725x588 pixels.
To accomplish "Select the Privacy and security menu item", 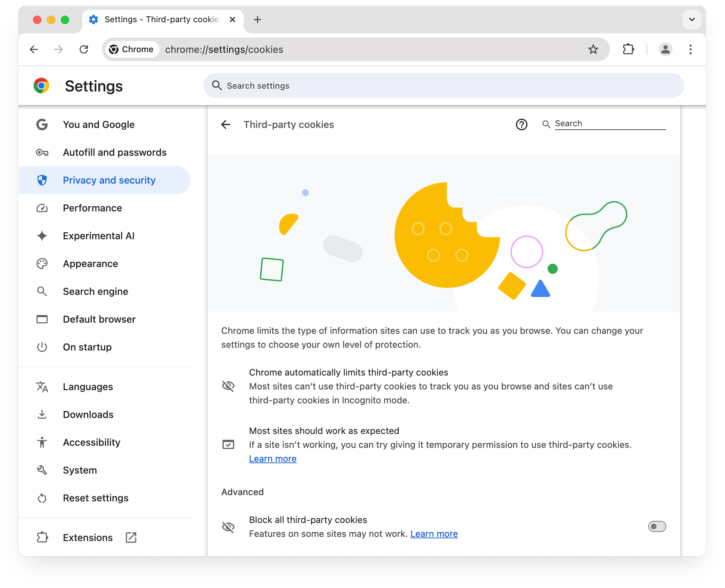I will (109, 180).
